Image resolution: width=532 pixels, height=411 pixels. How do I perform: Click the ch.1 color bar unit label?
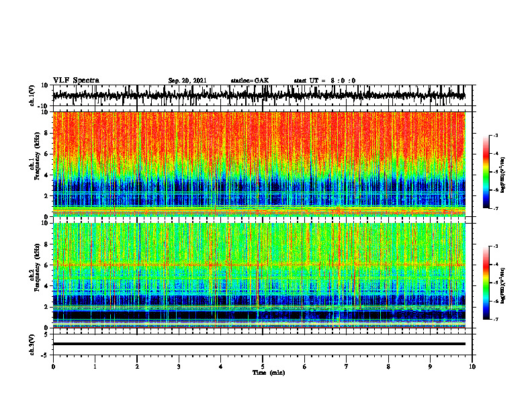tap(504, 175)
